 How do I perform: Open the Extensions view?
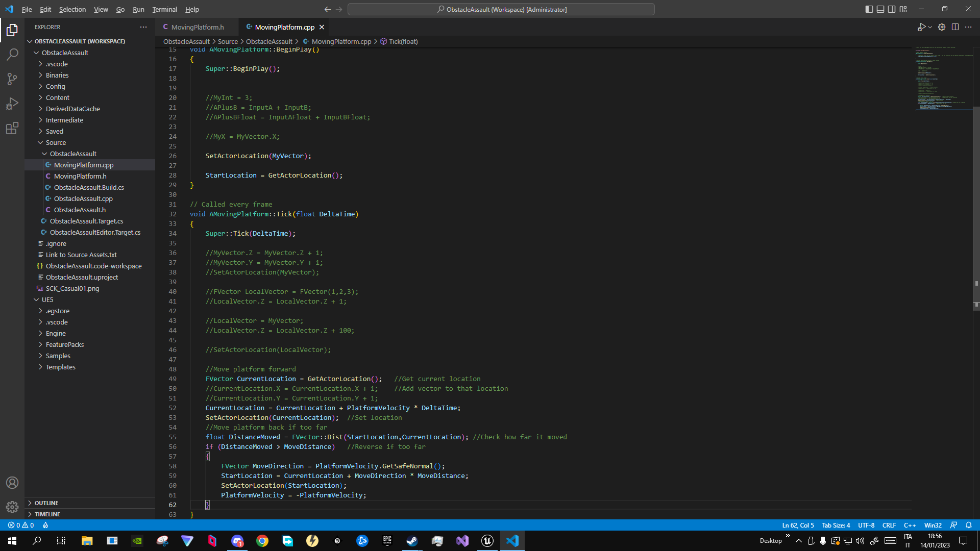12,128
